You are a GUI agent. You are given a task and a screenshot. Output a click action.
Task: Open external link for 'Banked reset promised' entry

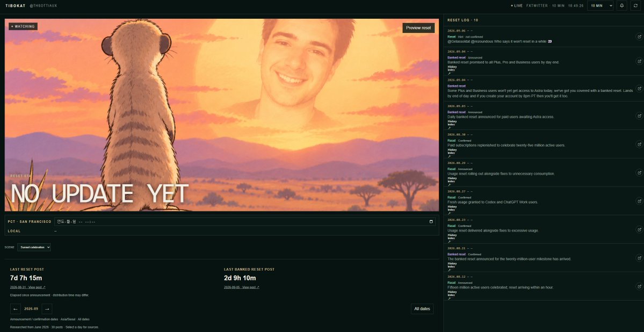(639, 61)
